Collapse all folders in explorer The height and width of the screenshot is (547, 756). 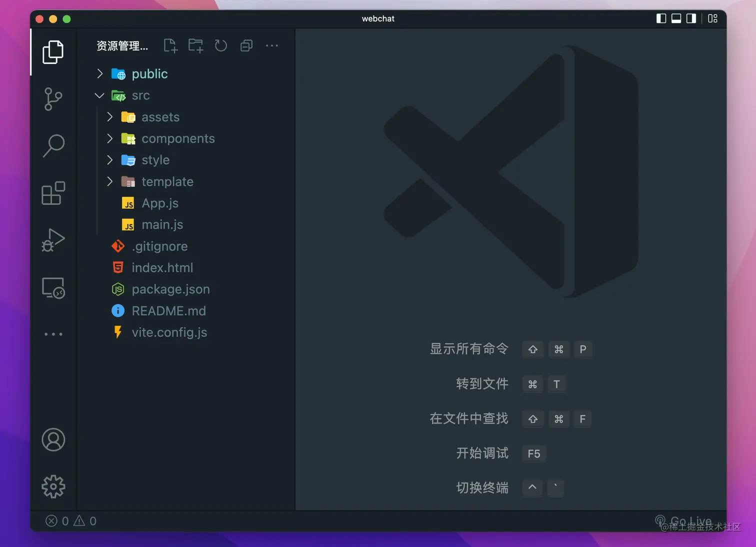246,46
